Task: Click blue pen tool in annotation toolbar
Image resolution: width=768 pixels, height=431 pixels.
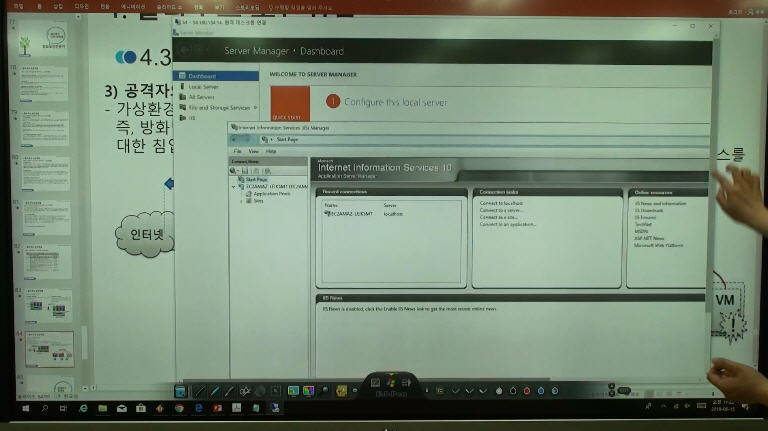Action: (215, 391)
